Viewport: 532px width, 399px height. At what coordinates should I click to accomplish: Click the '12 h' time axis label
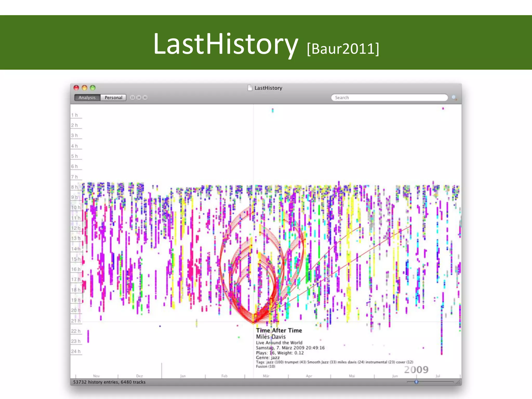[x=76, y=228]
